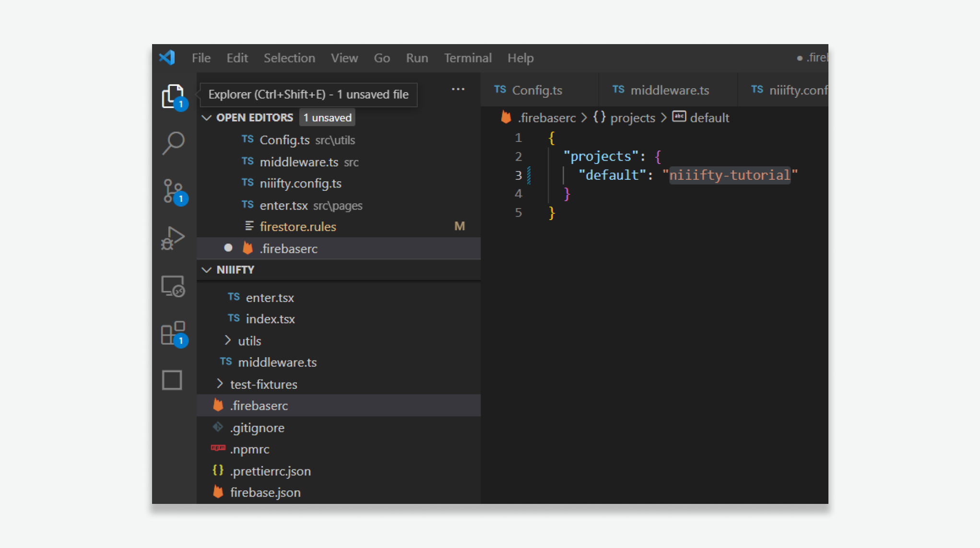Open the Extensions view icon

click(173, 333)
